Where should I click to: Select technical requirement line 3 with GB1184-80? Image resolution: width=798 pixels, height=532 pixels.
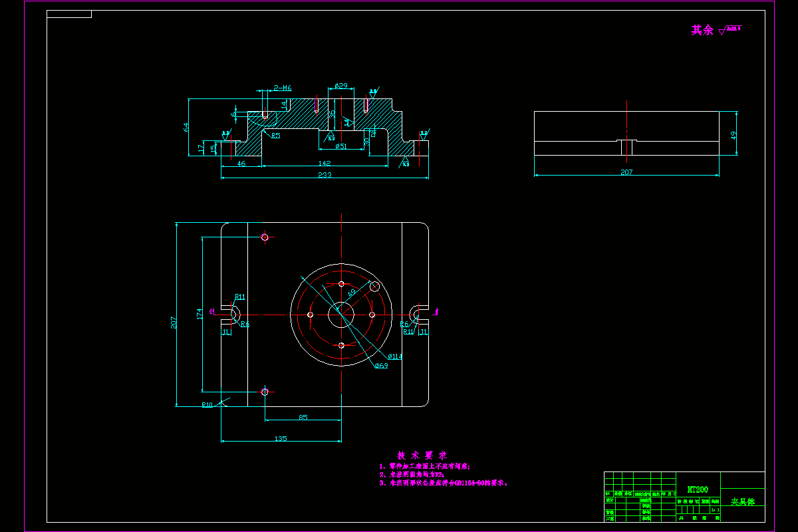[x=444, y=483]
